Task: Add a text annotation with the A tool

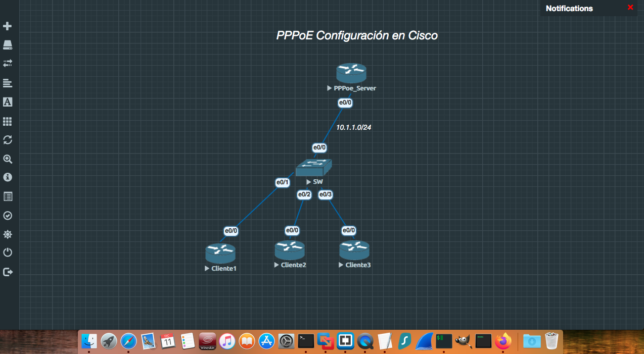Action: (x=7, y=102)
